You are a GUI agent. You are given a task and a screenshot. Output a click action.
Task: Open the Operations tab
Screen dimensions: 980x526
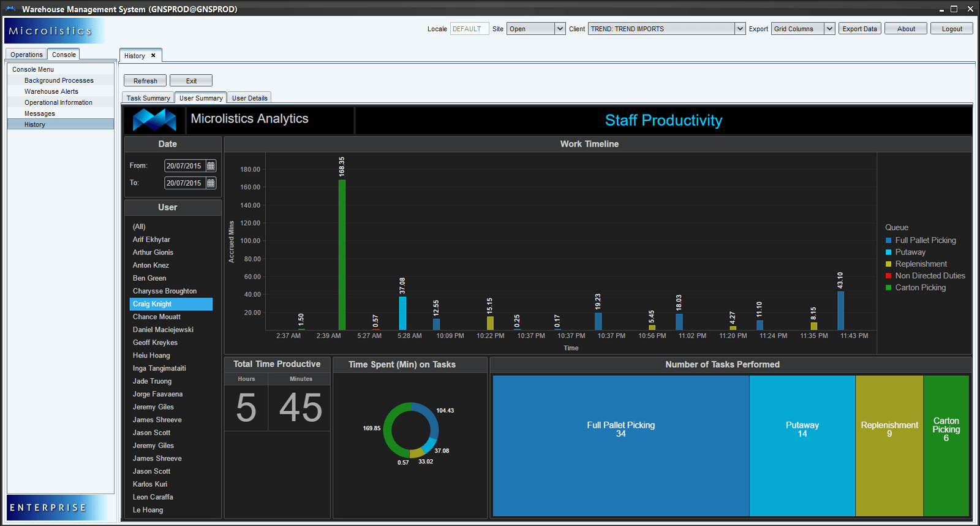click(26, 55)
